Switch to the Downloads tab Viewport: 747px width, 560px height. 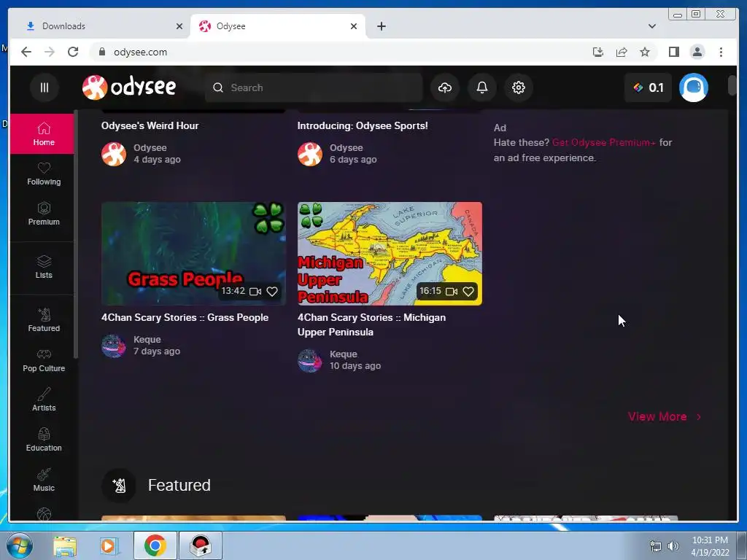(101, 26)
